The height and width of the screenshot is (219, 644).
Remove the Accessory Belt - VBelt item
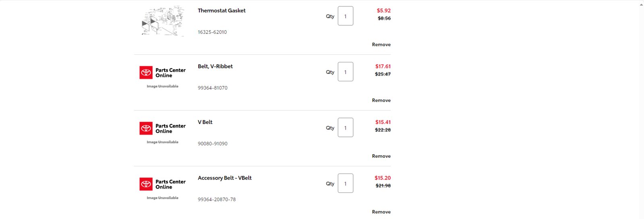(x=381, y=212)
